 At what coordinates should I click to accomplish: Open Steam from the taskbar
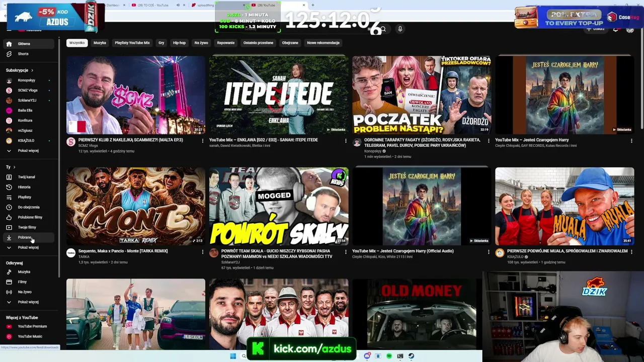(x=411, y=356)
